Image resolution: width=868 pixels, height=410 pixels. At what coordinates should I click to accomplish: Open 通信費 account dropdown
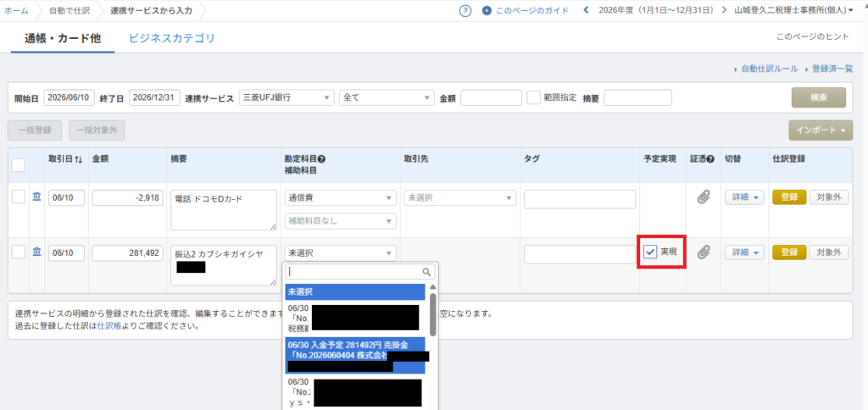point(341,197)
